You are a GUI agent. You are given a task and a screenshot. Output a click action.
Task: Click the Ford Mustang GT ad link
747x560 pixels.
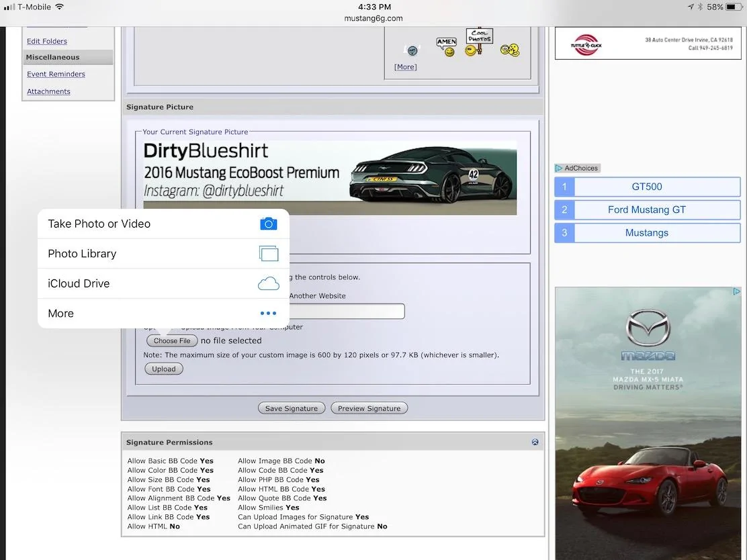(647, 210)
